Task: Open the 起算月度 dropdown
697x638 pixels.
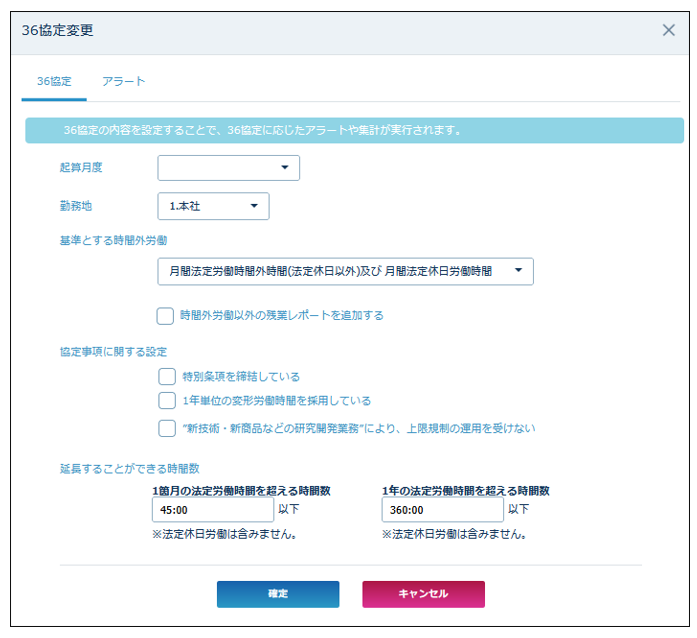Action: pyautogui.click(x=229, y=168)
